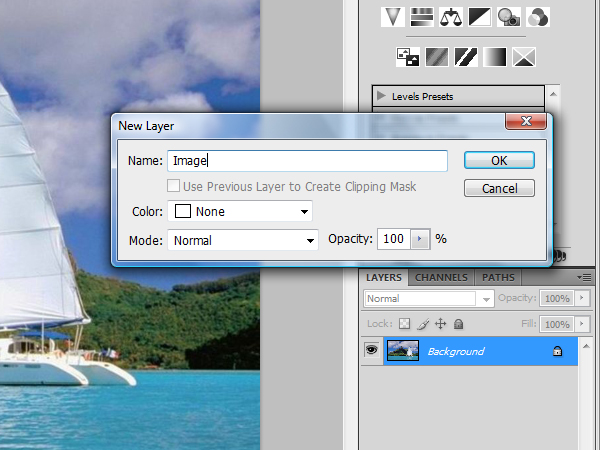
Task: Open the Mode dropdown set to Normal in dialog
Action: pyautogui.click(x=243, y=240)
